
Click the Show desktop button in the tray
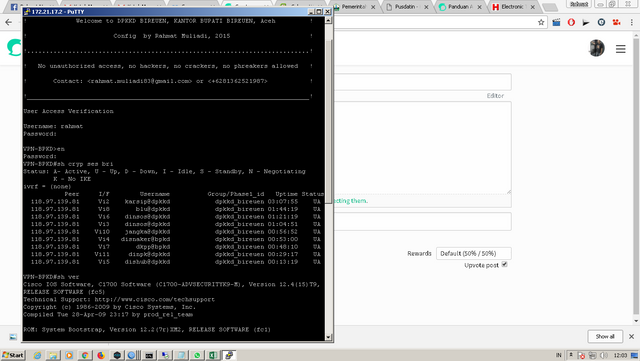coord(635,355)
